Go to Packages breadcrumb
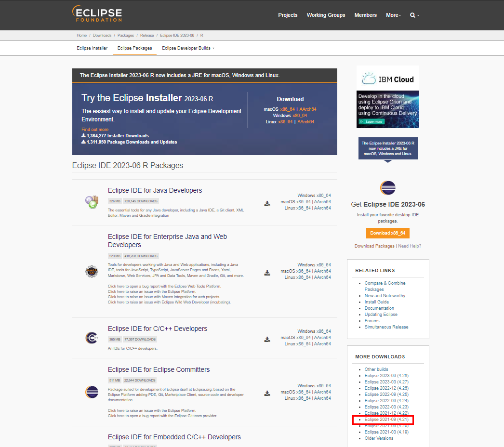This screenshot has width=504, height=447. click(x=126, y=35)
